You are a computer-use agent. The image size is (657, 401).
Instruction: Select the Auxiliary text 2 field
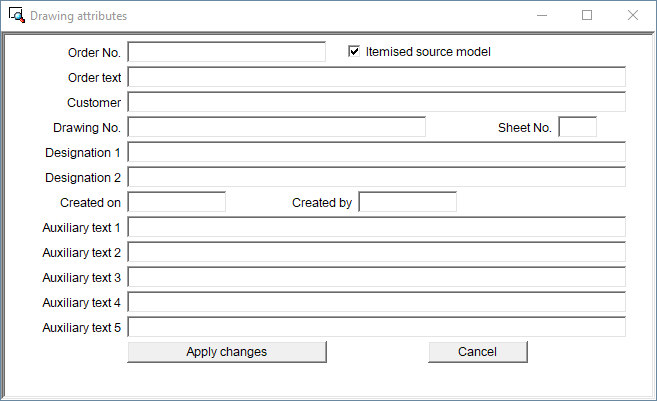[x=376, y=252]
